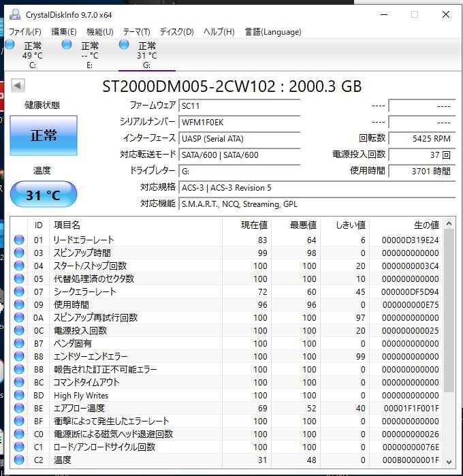The image size is (463, 476).
Task: Click the status icon for シークエラーレート row
Action: click(x=19, y=291)
